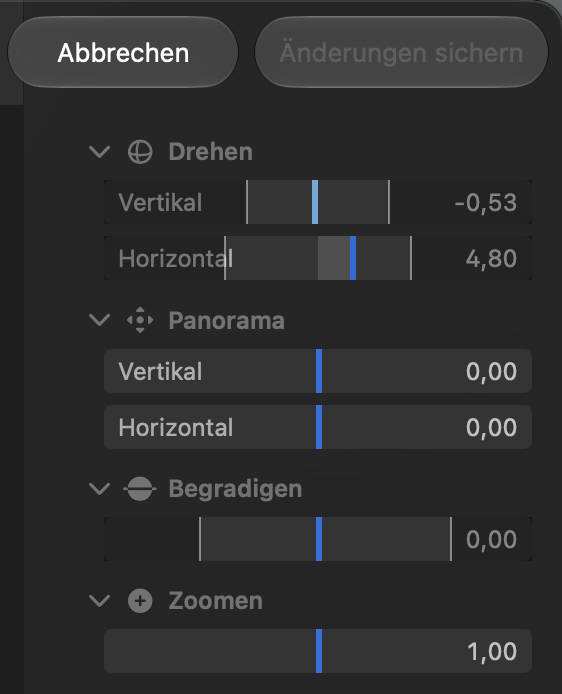Click the Drehen Horizontal slider handle
562x694 pixels.
pyautogui.click(x=353, y=258)
